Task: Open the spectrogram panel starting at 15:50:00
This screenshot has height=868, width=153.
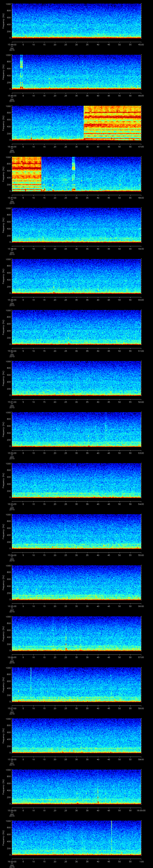Action: [x=76, y=327]
